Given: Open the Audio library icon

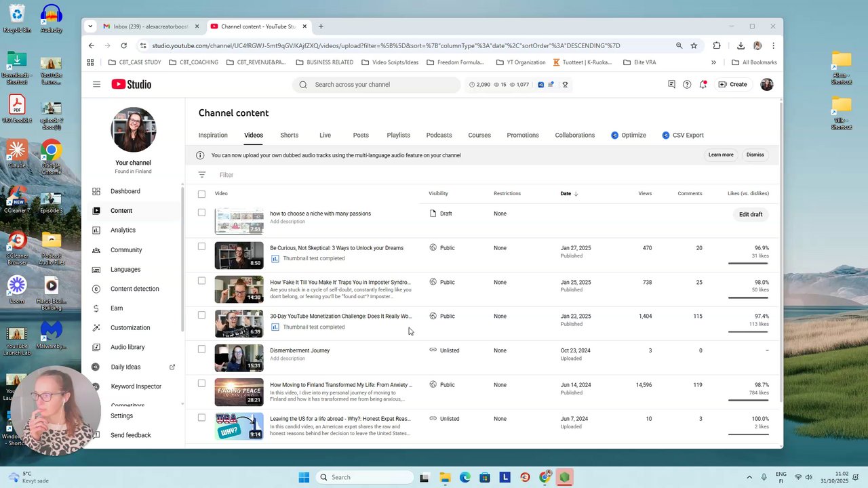Looking at the screenshot, I should pos(96,347).
